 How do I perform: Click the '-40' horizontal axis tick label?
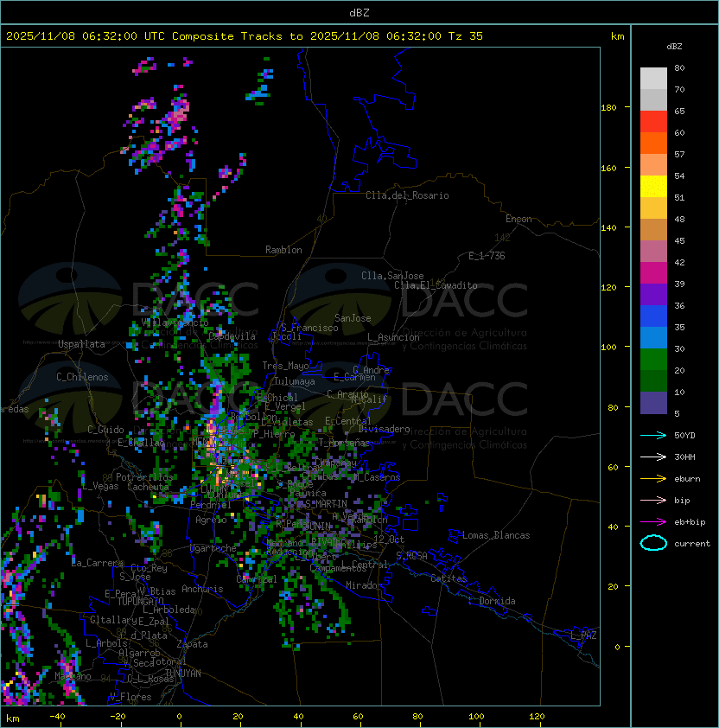click(x=58, y=717)
